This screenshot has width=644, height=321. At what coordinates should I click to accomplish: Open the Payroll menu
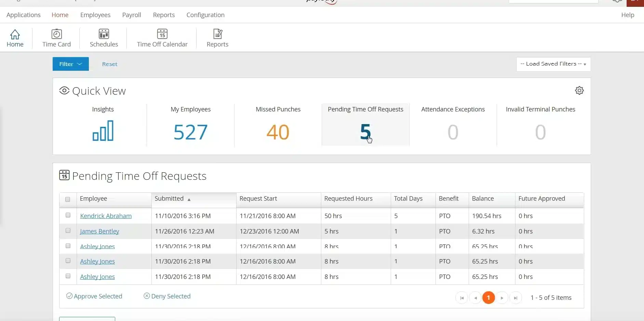132,15
